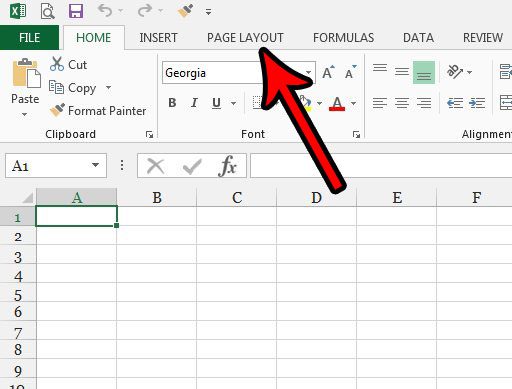Viewport: 512px width, 389px height.
Task: Toggle italic formatting
Action: pos(194,103)
